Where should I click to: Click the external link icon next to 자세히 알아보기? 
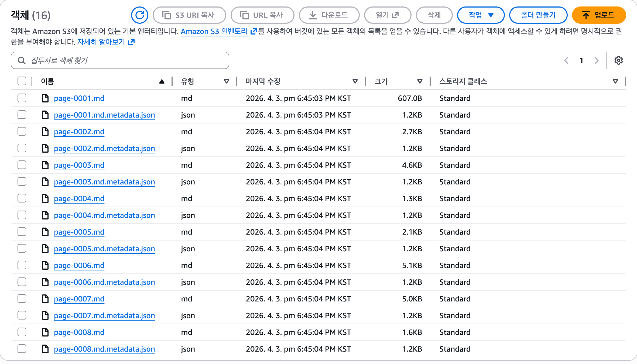pyautogui.click(x=131, y=42)
